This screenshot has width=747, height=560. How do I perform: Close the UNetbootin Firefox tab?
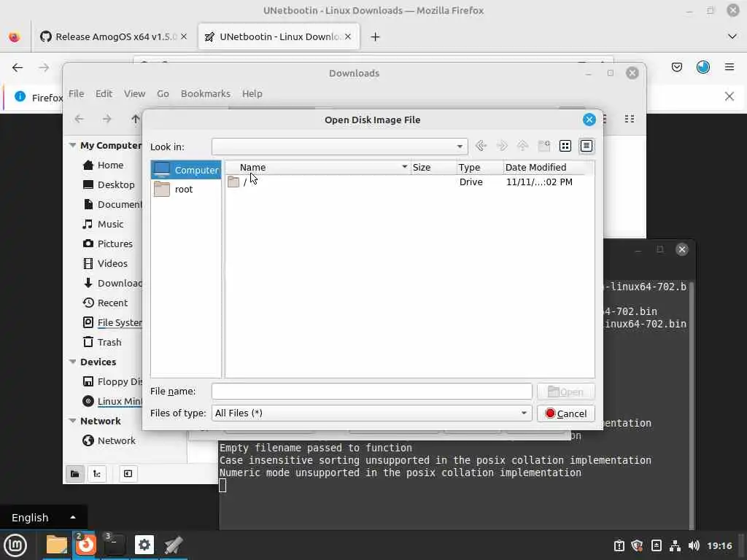coord(348,36)
